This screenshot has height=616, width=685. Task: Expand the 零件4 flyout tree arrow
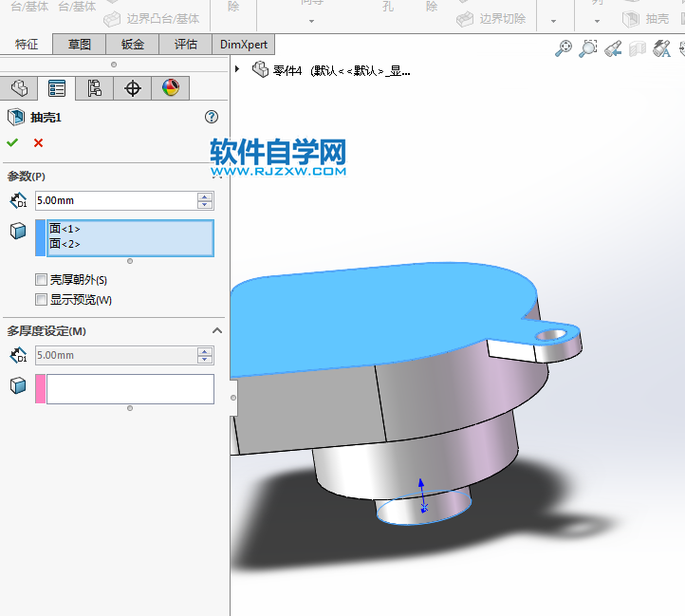[x=237, y=69]
